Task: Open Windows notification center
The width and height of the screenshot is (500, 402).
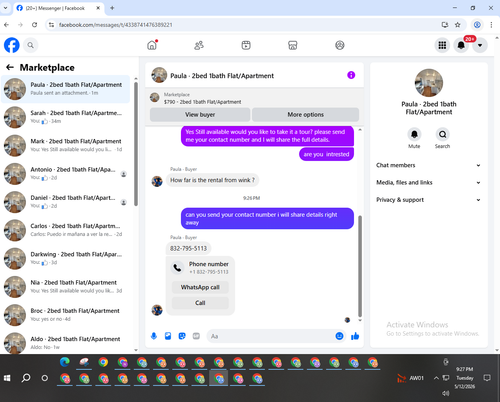Action: [487, 378]
